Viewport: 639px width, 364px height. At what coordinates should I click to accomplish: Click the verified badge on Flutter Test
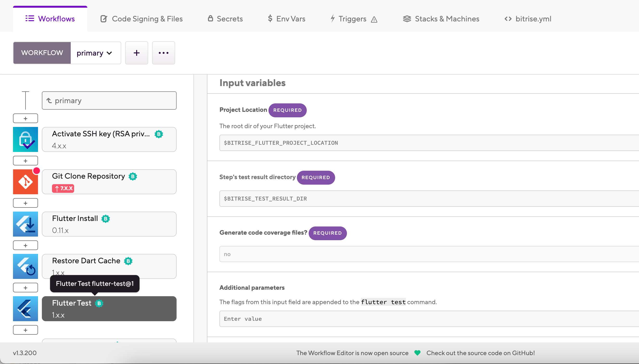[100, 303]
